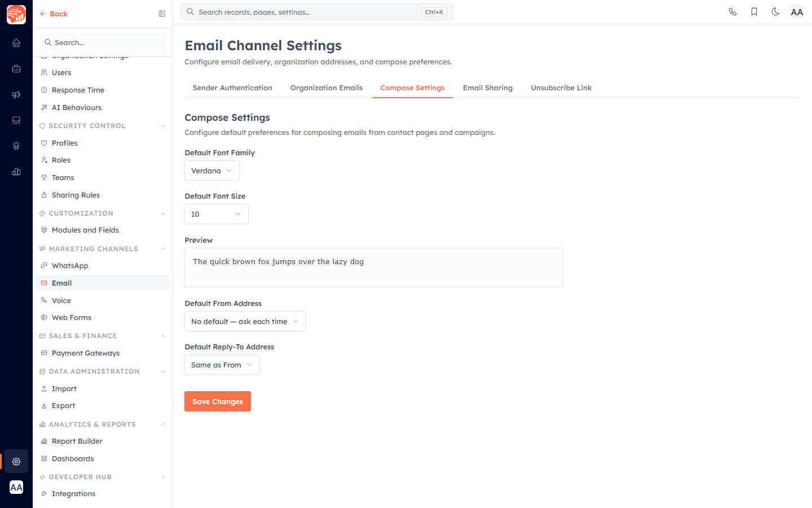This screenshot has width=812, height=508.
Task: Open Dashboards in the sidebar
Action: [x=102, y=459]
